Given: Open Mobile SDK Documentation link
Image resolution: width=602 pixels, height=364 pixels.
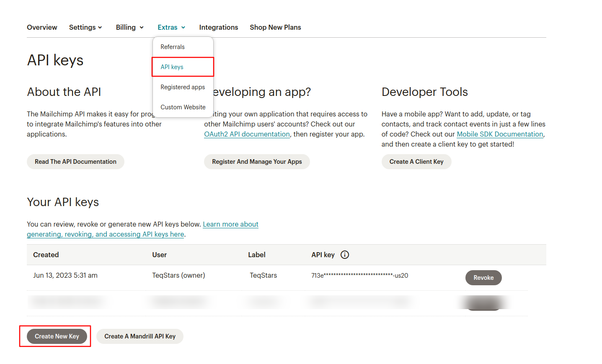Looking at the screenshot, I should (500, 134).
